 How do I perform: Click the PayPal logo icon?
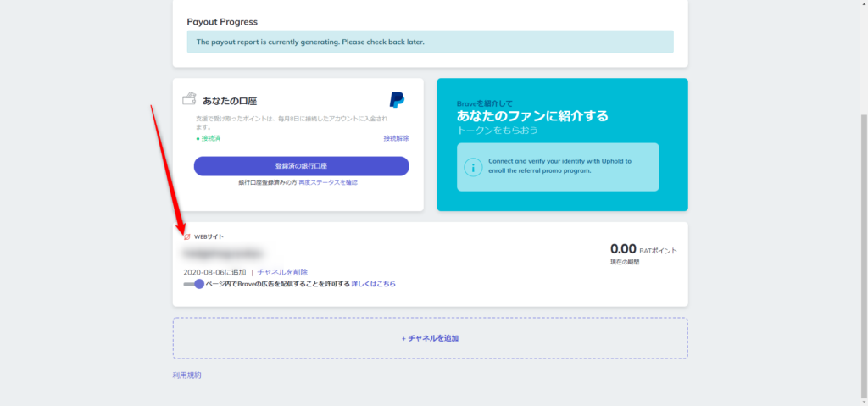397,100
